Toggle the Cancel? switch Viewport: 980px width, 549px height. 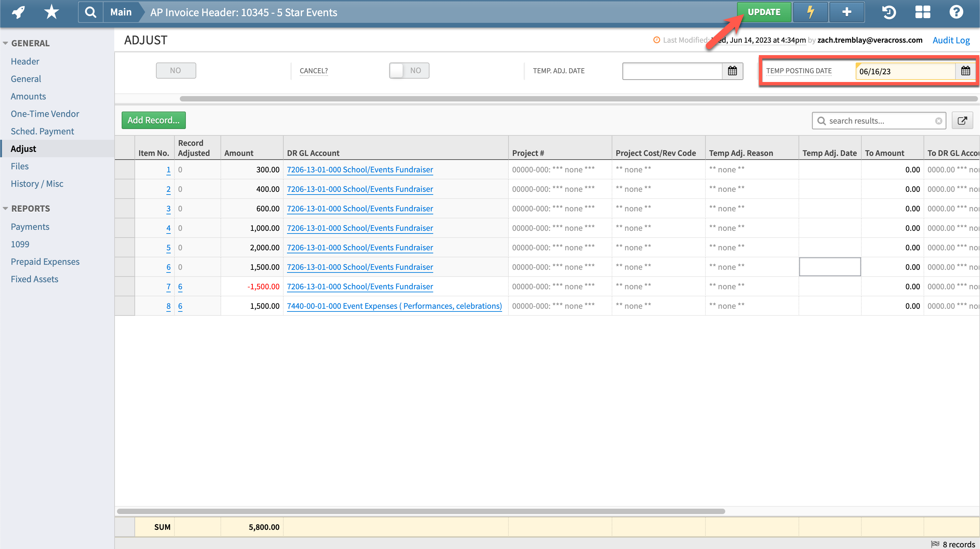pyautogui.click(x=409, y=70)
